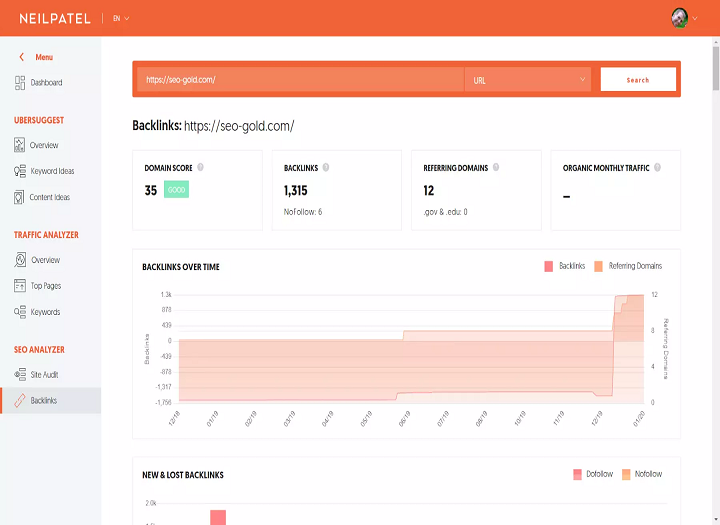Click the Dashboard grid icon
The image size is (720, 525).
coord(20,83)
